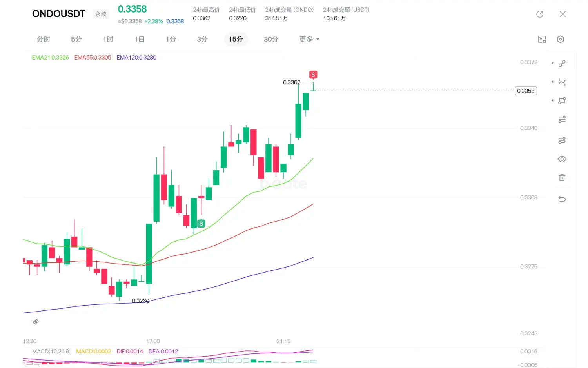Select the wave pattern drawing tool
Screen dimensions: 588x368
point(562,82)
